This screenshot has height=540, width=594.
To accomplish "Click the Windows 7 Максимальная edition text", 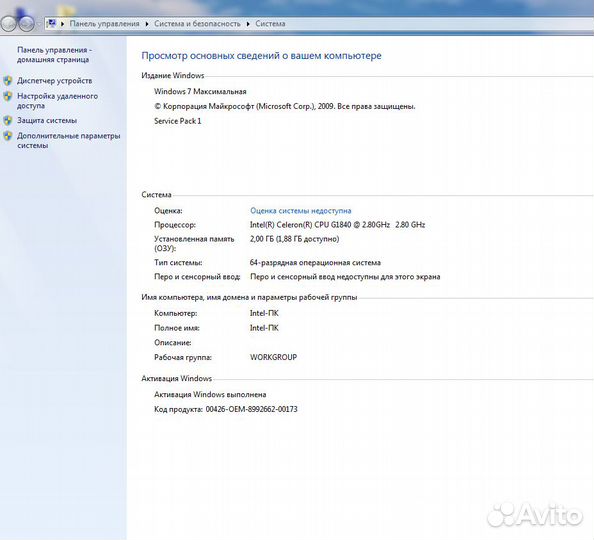I will [200, 91].
